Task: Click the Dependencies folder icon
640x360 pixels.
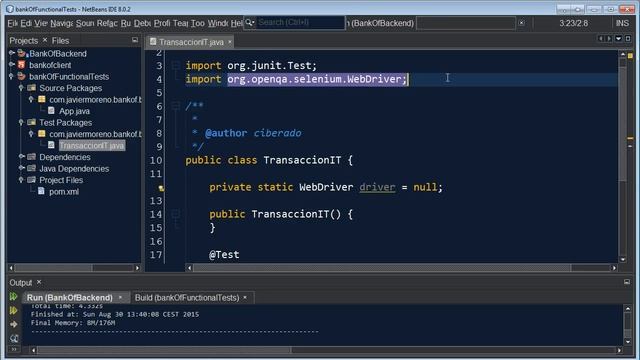Action: pos(32,157)
